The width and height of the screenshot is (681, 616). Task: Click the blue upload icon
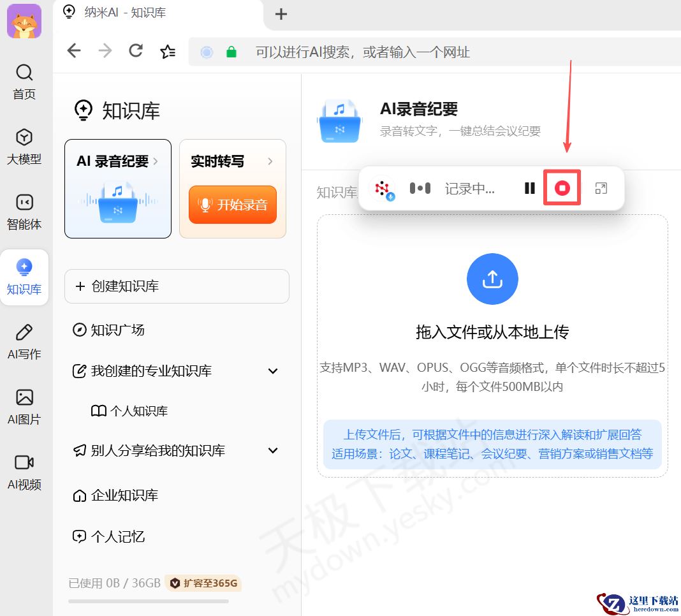pyautogui.click(x=492, y=279)
